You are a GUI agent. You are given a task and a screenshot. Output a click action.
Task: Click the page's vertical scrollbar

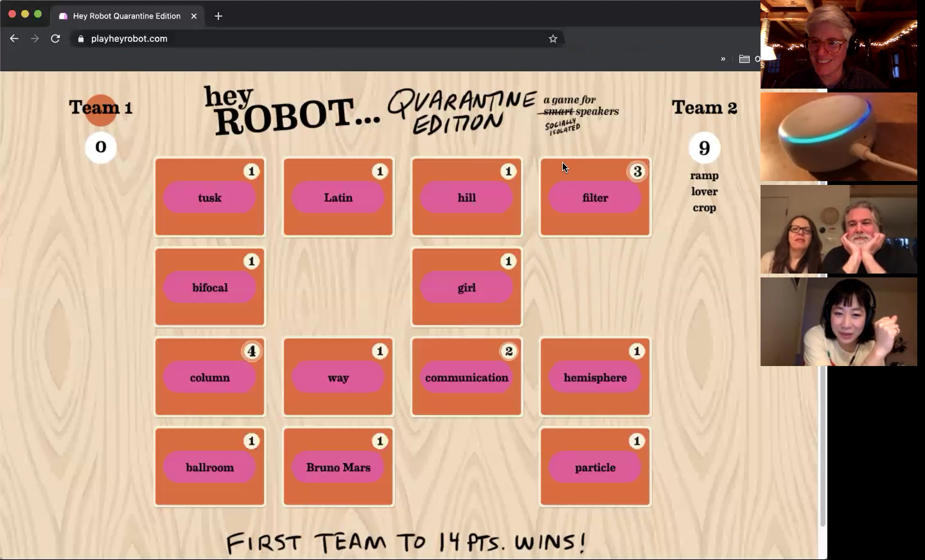click(822, 450)
